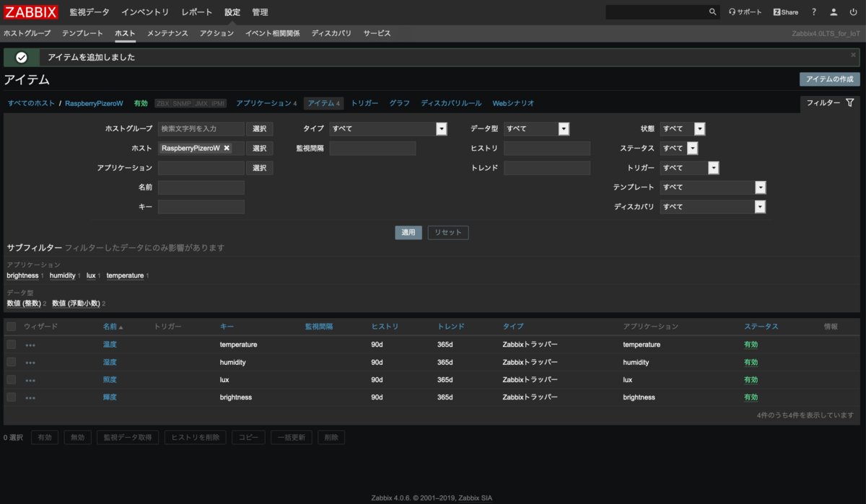Toggle the select-all items checkbox
The width and height of the screenshot is (866, 504).
11,327
